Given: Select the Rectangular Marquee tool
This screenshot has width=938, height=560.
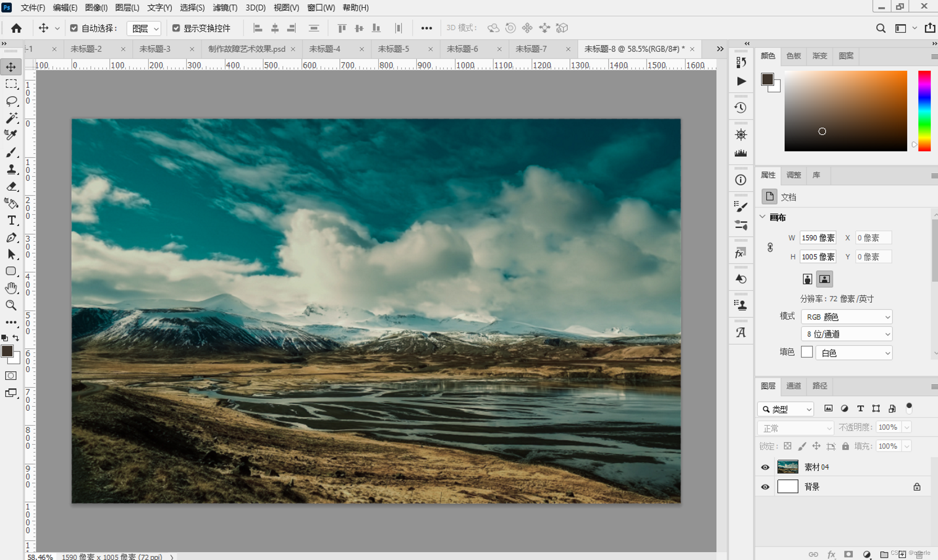Looking at the screenshot, I should click(x=11, y=84).
